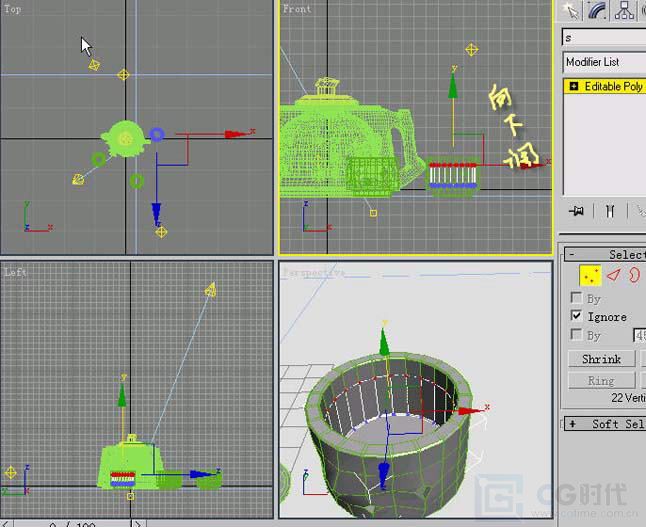Click the 0 / 100 time slider
Image resolution: width=646 pixels, height=527 pixels.
(72, 524)
